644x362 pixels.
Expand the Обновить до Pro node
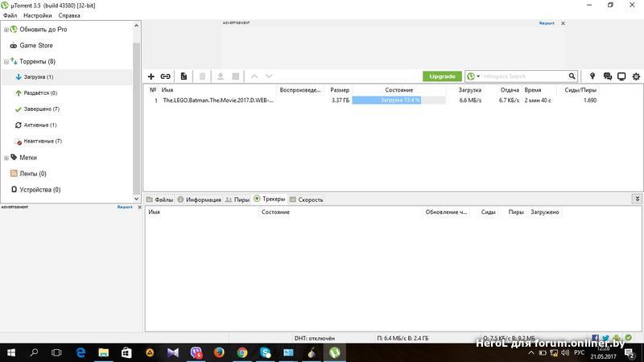[6, 30]
